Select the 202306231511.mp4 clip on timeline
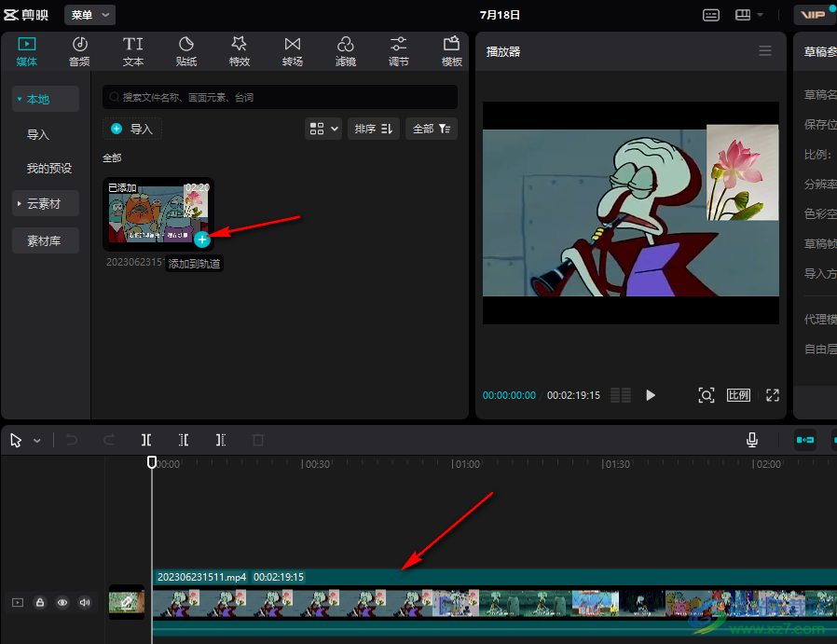 click(x=494, y=603)
